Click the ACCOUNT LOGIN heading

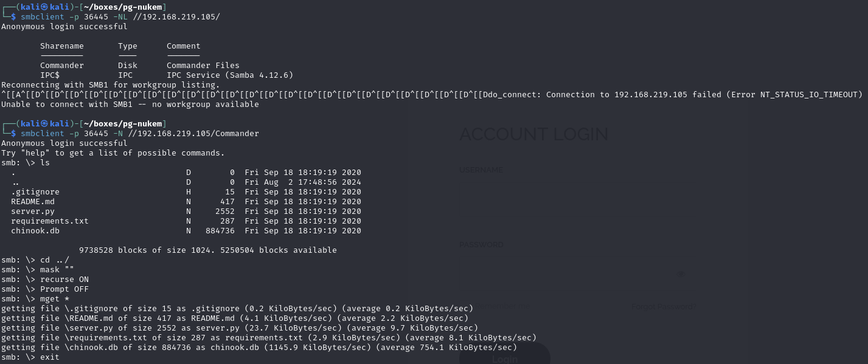(x=533, y=134)
